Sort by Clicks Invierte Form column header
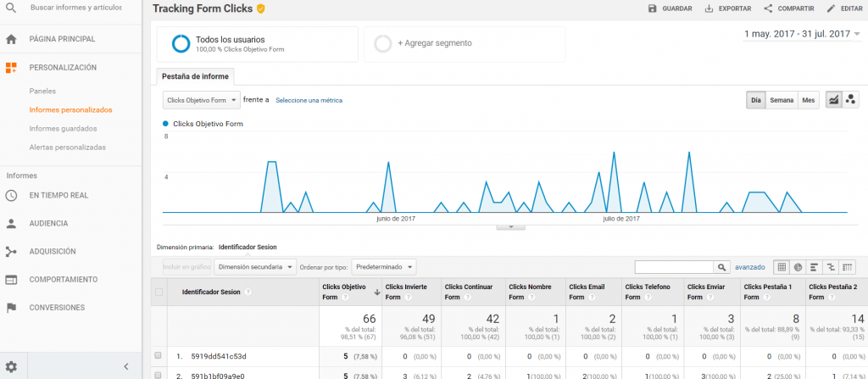This screenshot has width=868, height=379. tap(405, 292)
